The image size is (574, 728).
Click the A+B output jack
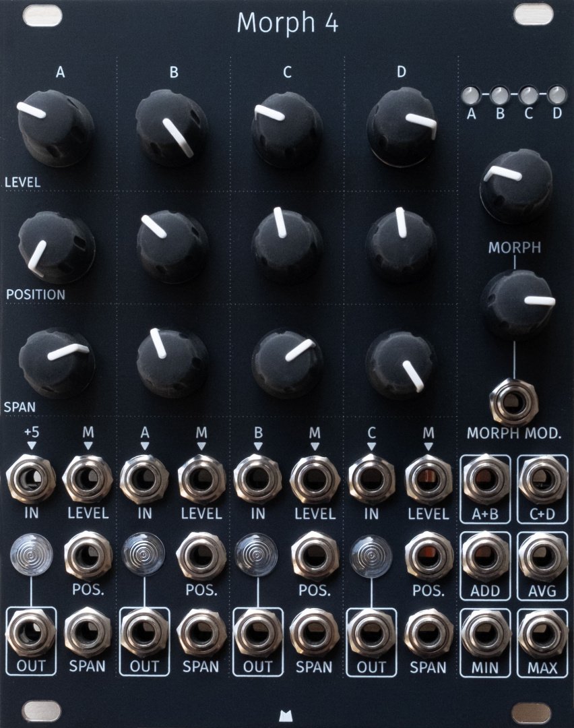click(x=485, y=481)
